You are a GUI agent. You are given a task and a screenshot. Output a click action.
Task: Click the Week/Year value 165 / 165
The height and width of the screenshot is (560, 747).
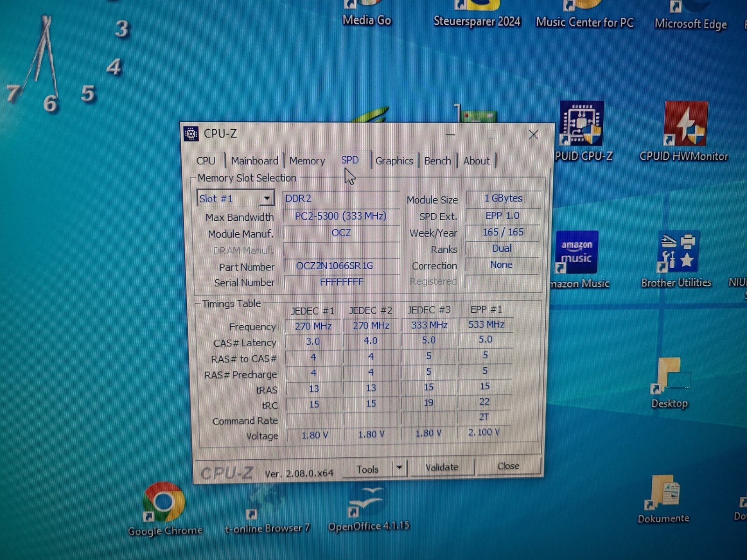[x=503, y=232]
